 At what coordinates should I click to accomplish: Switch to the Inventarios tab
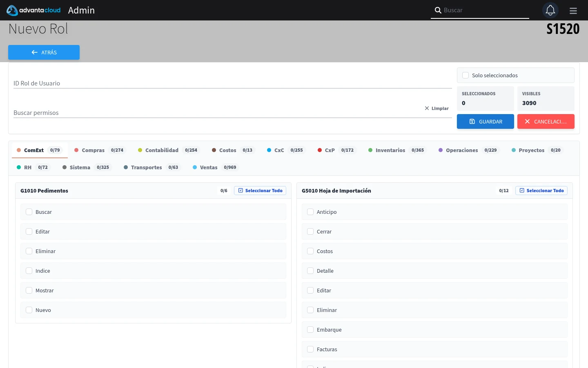click(397, 150)
